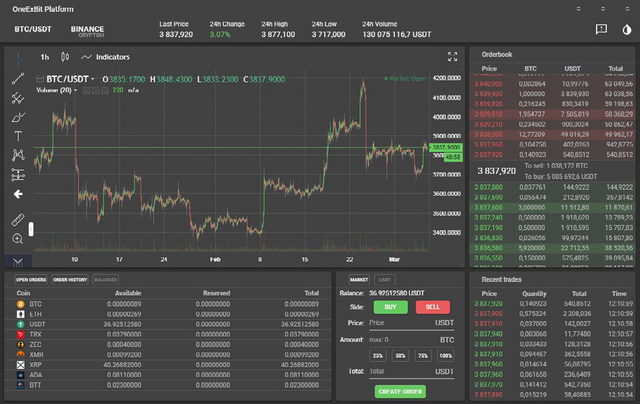
Task: Set the amount to 75%
Action: tap(422, 356)
